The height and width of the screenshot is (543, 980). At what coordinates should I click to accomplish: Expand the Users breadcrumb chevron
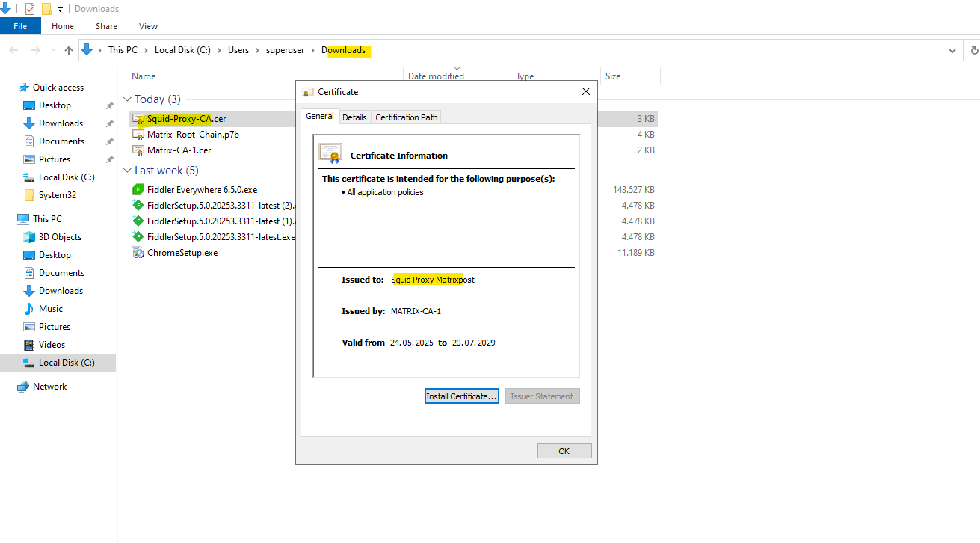pos(257,50)
